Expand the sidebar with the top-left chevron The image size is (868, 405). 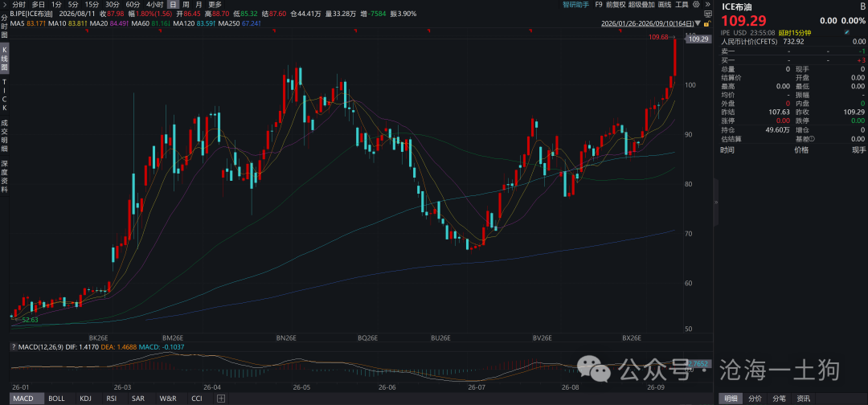pyautogui.click(x=4, y=5)
